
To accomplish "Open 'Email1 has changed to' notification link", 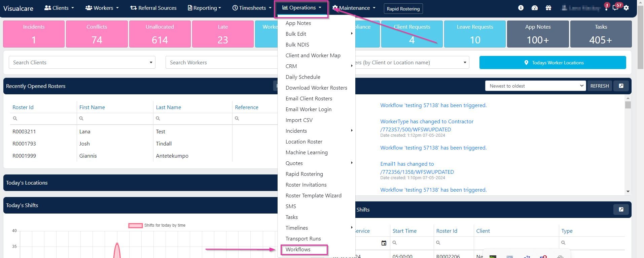I will [x=417, y=168].
